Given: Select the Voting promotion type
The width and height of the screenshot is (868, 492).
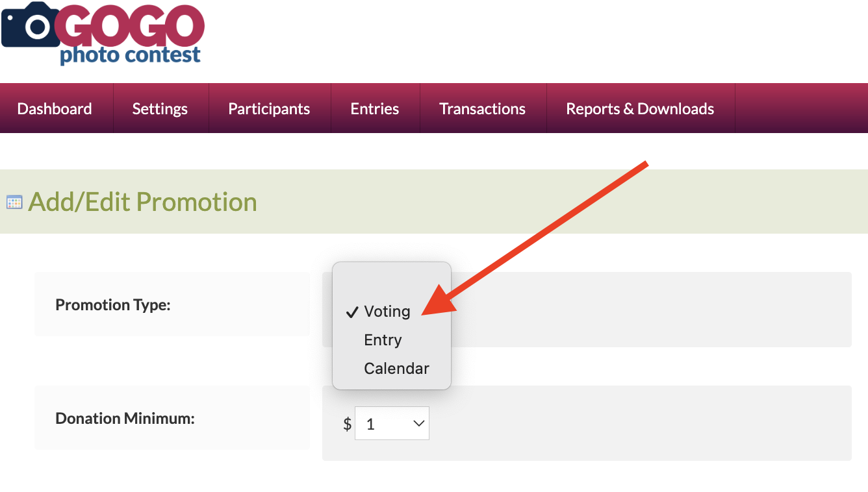Looking at the screenshot, I should coord(387,312).
